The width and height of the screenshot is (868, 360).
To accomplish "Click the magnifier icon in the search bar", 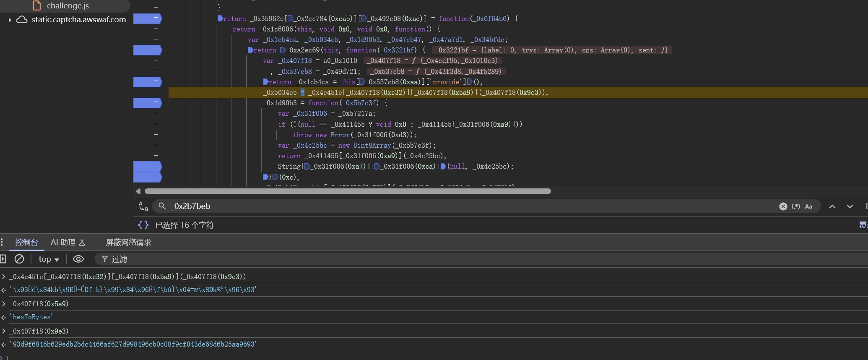I will click(162, 206).
